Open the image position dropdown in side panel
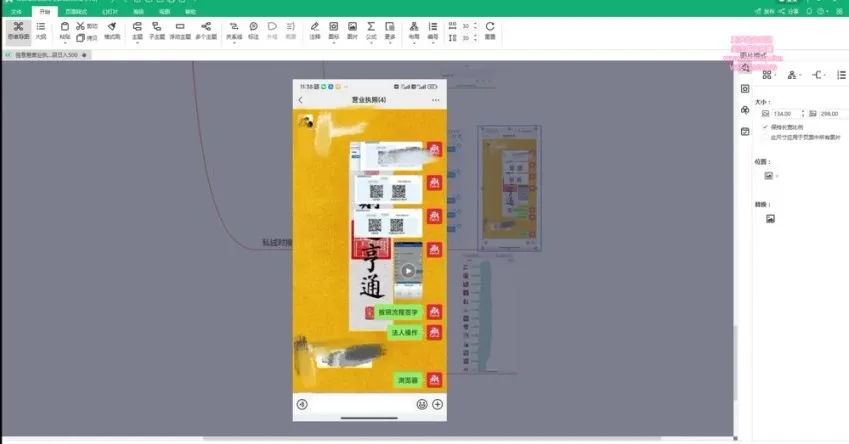This screenshot has width=849, height=444. pos(771,176)
